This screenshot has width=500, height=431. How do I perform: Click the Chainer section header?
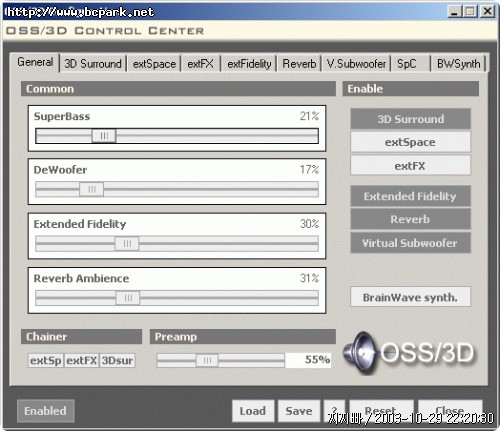(81, 337)
